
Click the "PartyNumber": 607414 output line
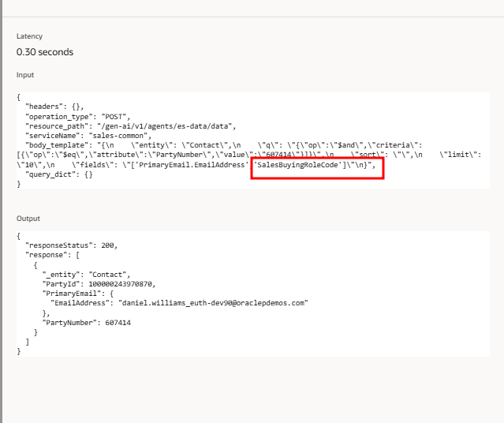coord(87,323)
